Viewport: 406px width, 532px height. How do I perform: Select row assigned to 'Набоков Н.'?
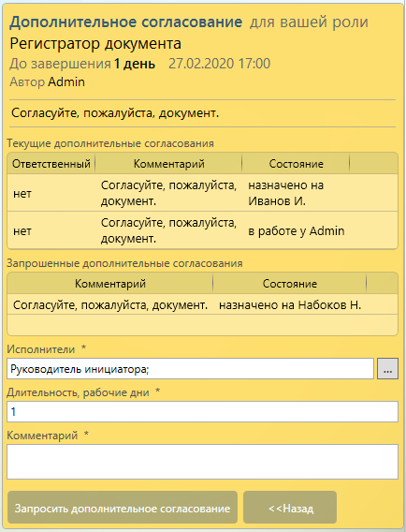click(x=202, y=304)
